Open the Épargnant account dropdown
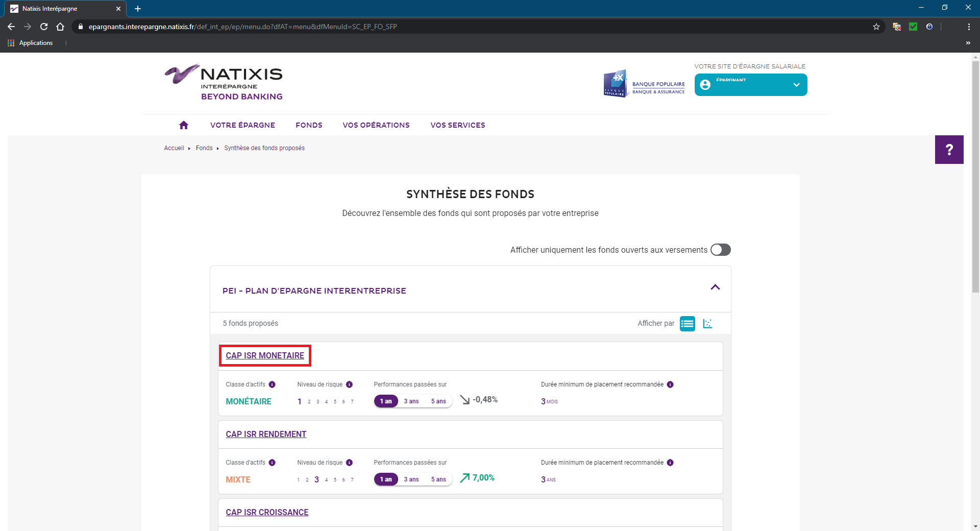This screenshot has height=531, width=980. click(x=751, y=85)
